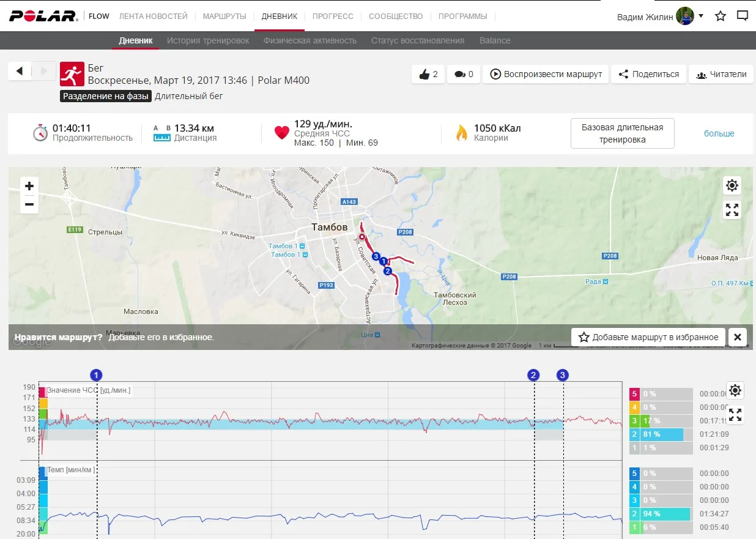Expand more details with 'больше' link
The image size is (756, 539).
click(x=719, y=133)
